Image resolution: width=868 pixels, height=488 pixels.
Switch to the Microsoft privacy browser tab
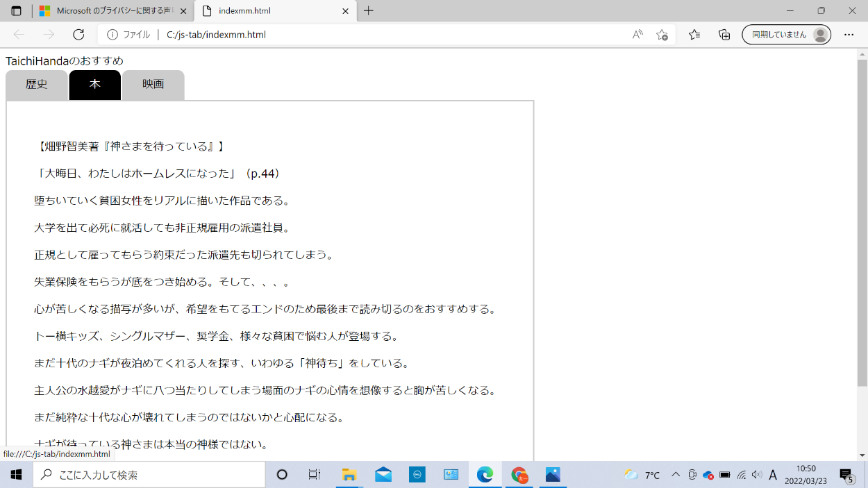(x=111, y=11)
